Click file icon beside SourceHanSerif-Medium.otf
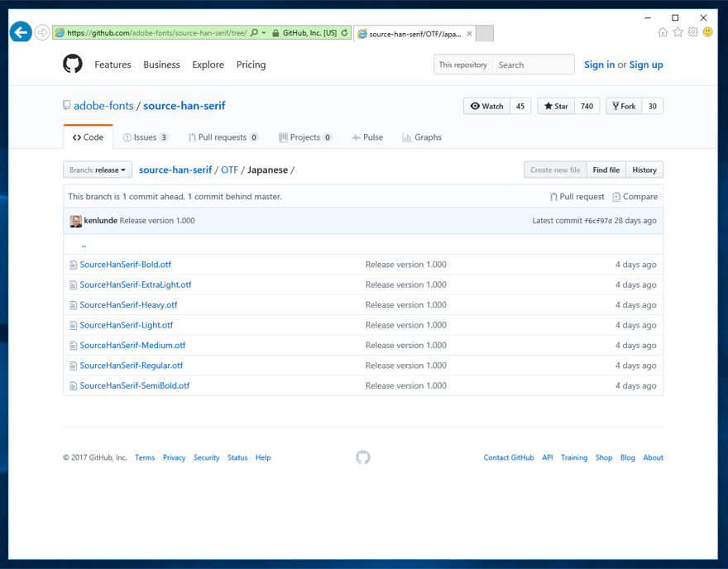 (x=73, y=346)
